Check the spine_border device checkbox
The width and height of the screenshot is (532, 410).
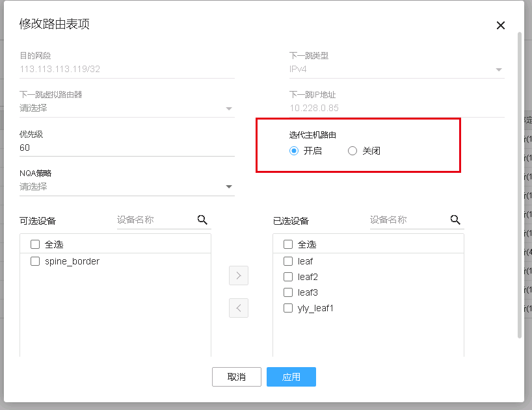(35, 261)
